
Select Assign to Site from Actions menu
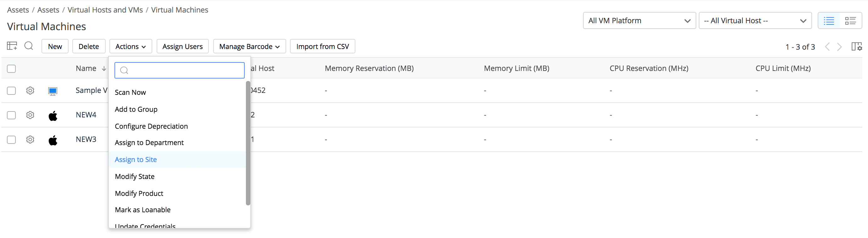136,160
